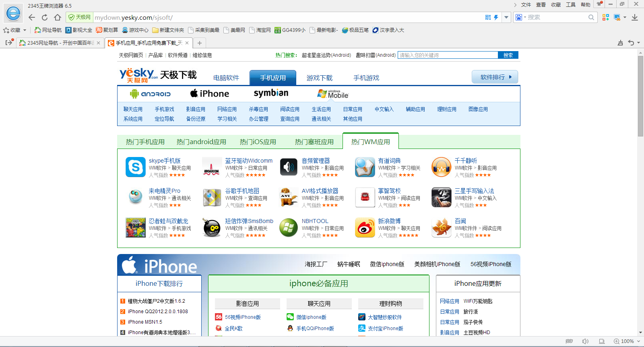Click the browser search box
Screen dimensions: 644x347
tap(556, 17)
